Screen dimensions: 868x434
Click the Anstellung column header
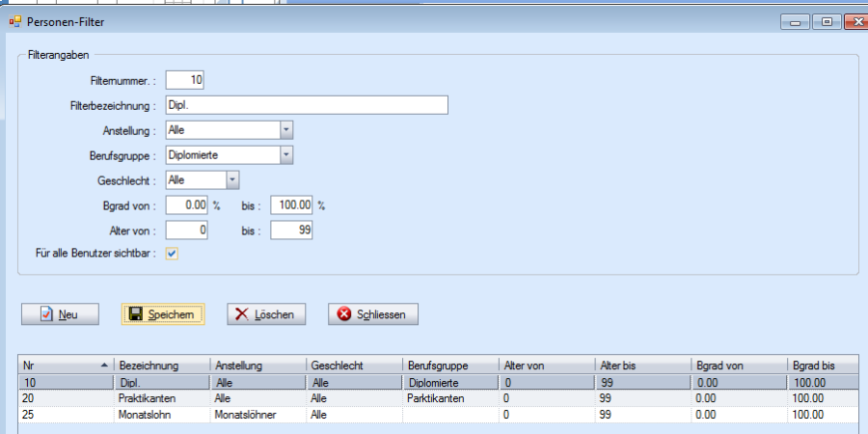pos(258,366)
